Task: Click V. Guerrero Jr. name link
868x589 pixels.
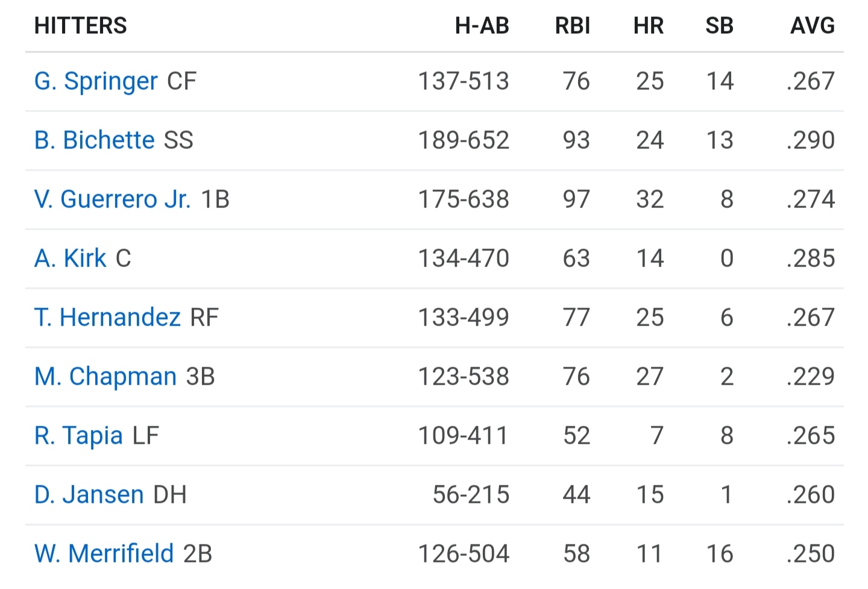Action: (x=112, y=200)
